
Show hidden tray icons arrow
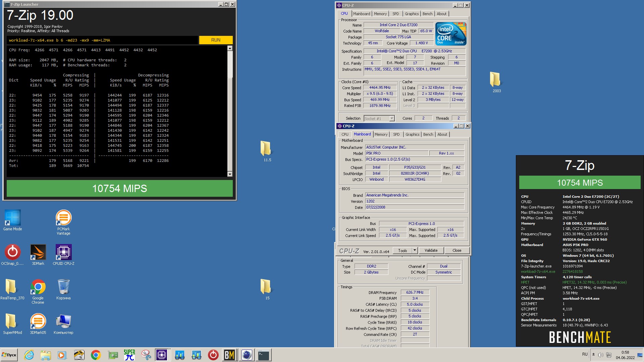coord(593,355)
